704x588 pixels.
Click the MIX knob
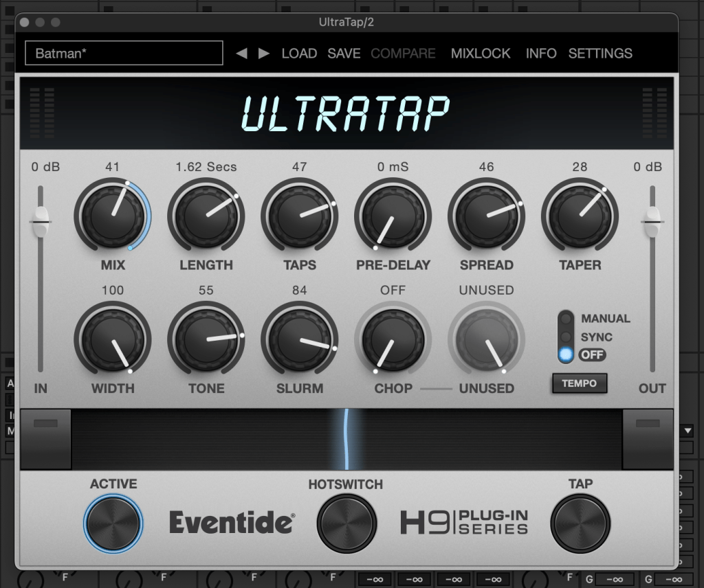point(112,216)
